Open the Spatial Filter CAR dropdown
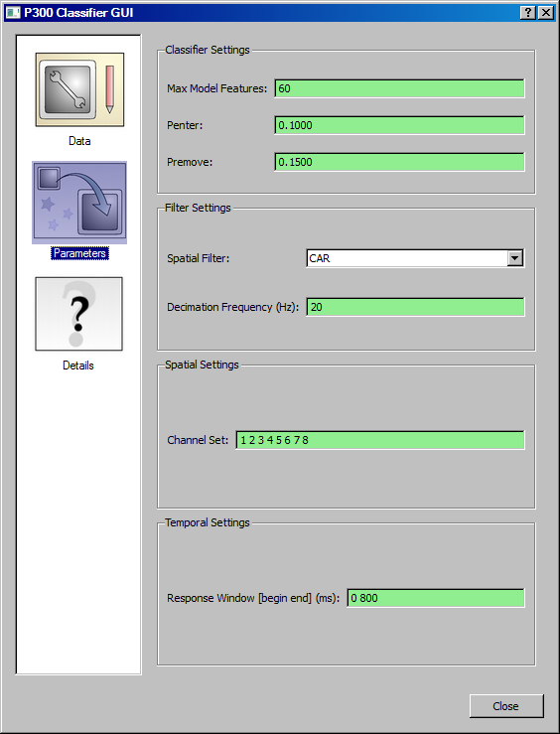Screen dimensions: 560x734 pos(415,258)
